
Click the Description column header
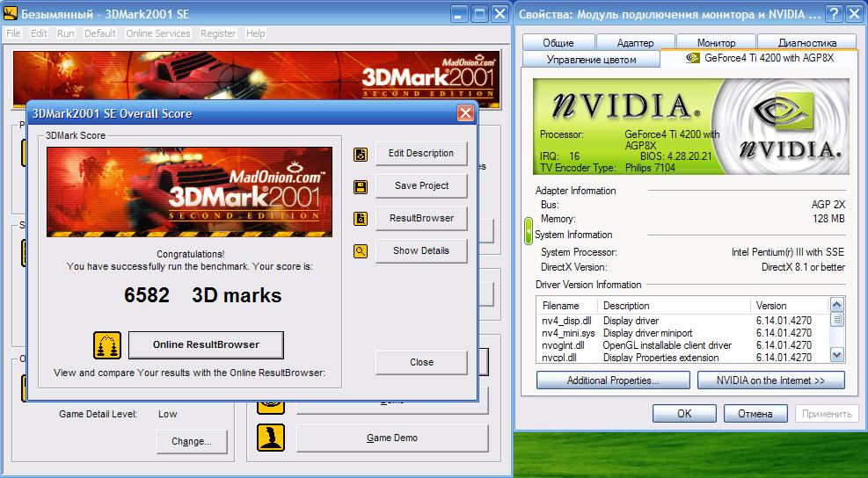pyautogui.click(x=675, y=306)
